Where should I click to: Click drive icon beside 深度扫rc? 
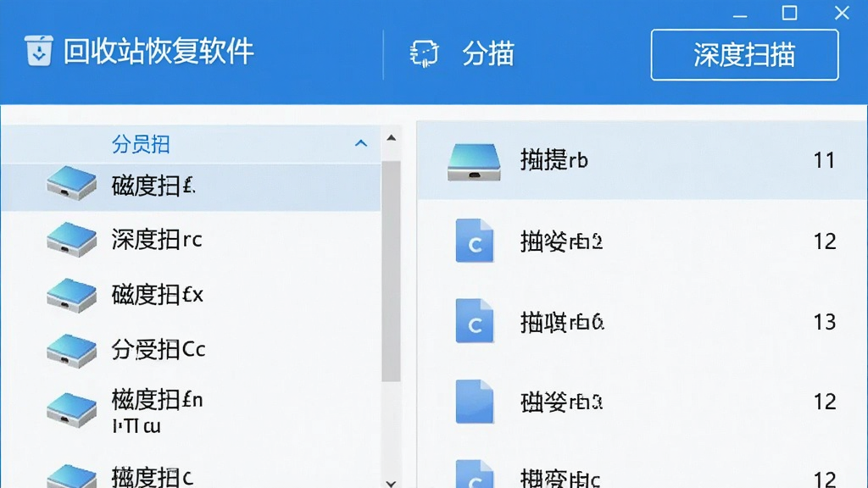[x=71, y=239]
